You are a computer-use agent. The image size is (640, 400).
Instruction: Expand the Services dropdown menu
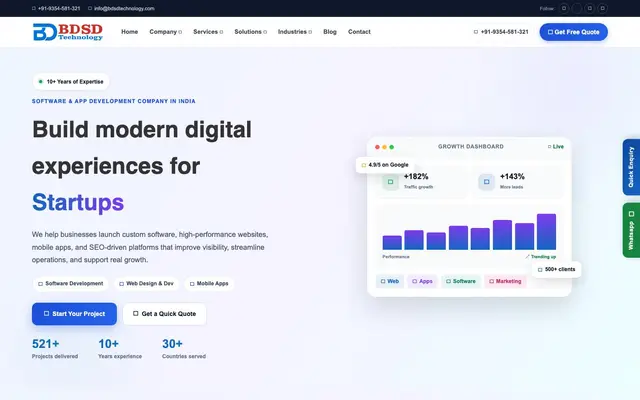point(208,32)
